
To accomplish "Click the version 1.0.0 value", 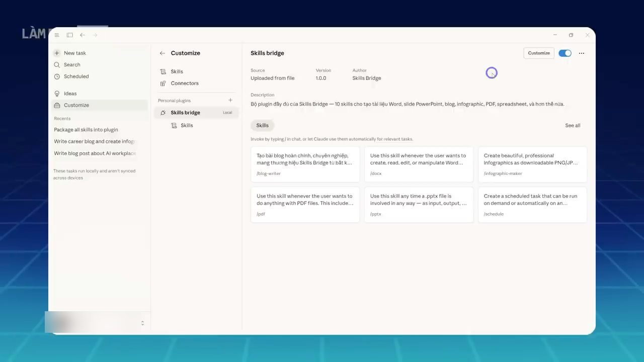I will pos(321,78).
